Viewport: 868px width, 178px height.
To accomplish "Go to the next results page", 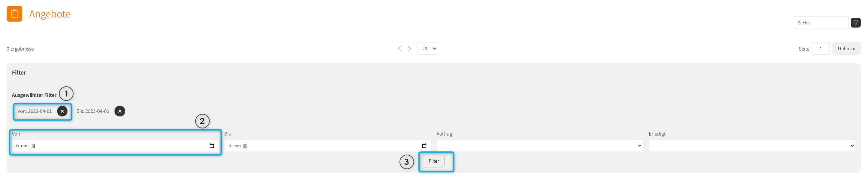I will [409, 49].
